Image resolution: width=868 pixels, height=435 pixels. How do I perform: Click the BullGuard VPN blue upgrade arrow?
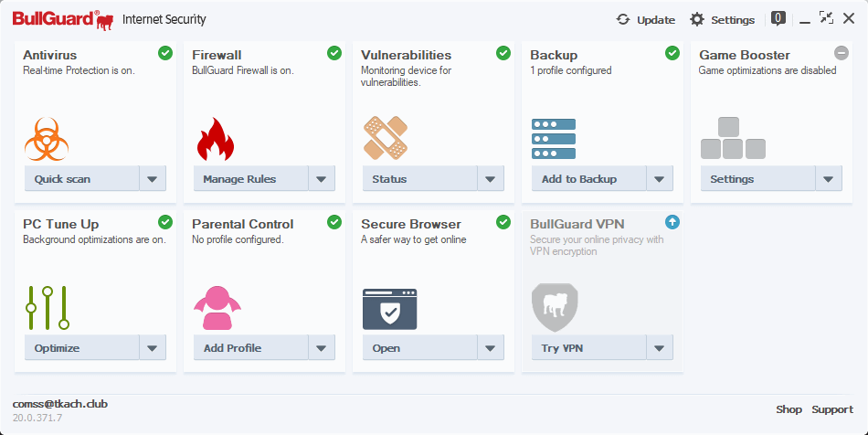(672, 222)
